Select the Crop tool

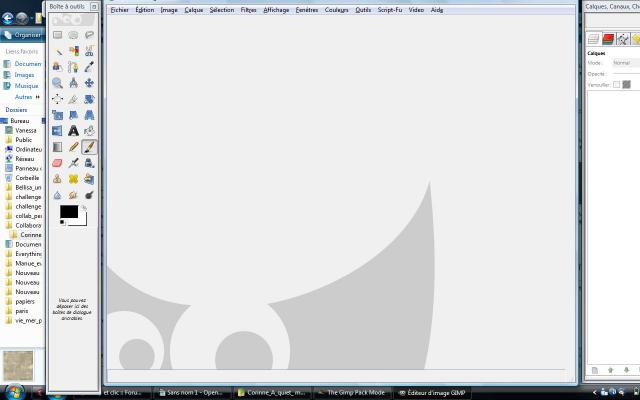tap(73, 99)
